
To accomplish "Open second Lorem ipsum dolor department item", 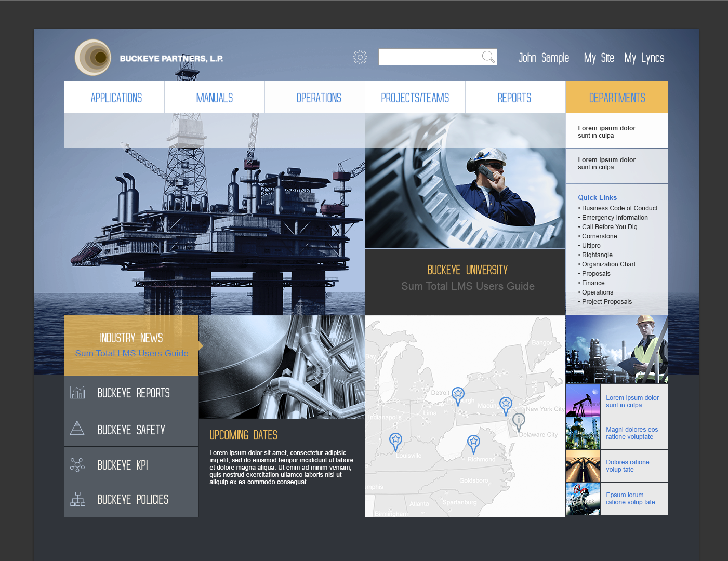I will 617,166.
